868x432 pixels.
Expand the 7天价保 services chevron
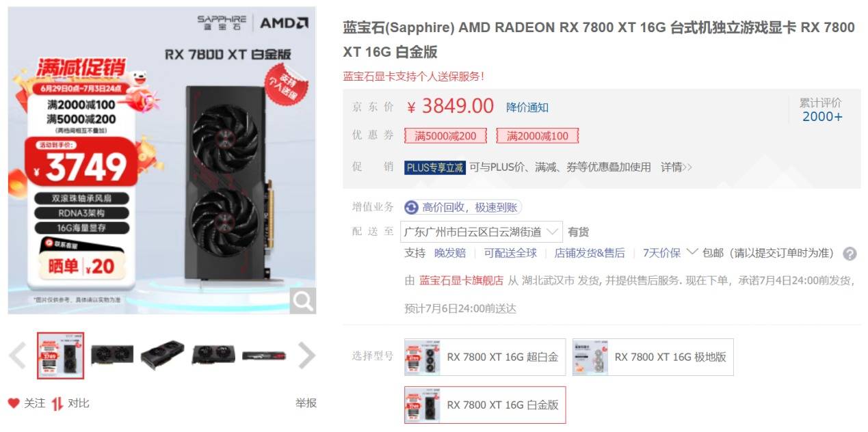tap(692, 252)
